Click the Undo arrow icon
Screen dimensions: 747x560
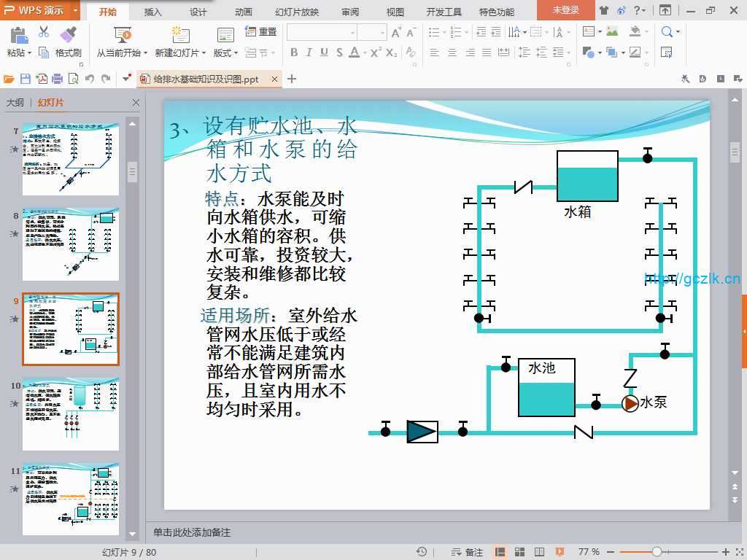(89, 79)
